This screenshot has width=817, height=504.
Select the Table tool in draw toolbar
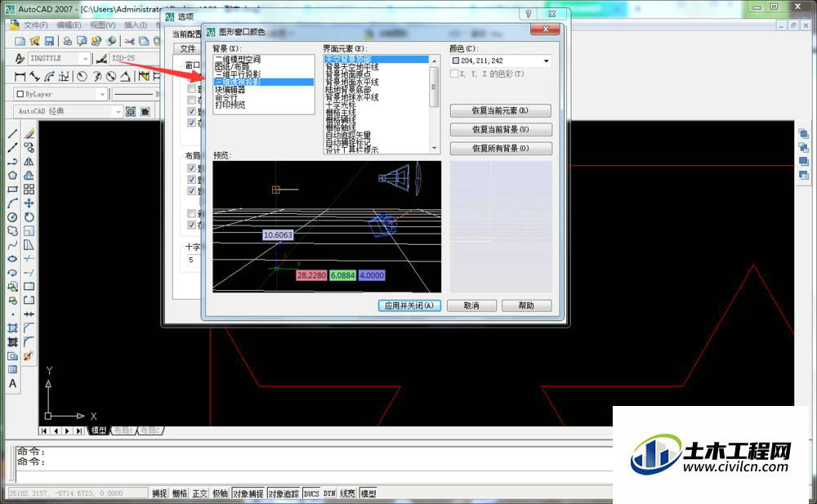pyautogui.click(x=13, y=369)
